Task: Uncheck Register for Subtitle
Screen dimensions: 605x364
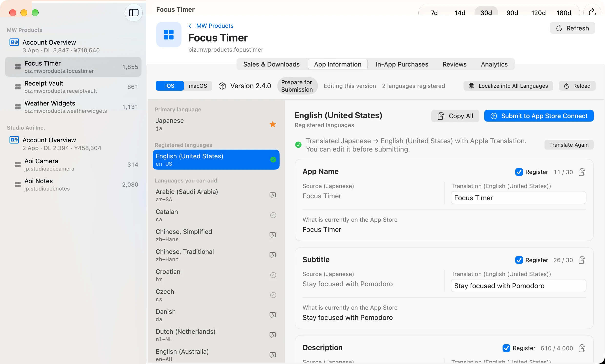Action: click(x=519, y=260)
